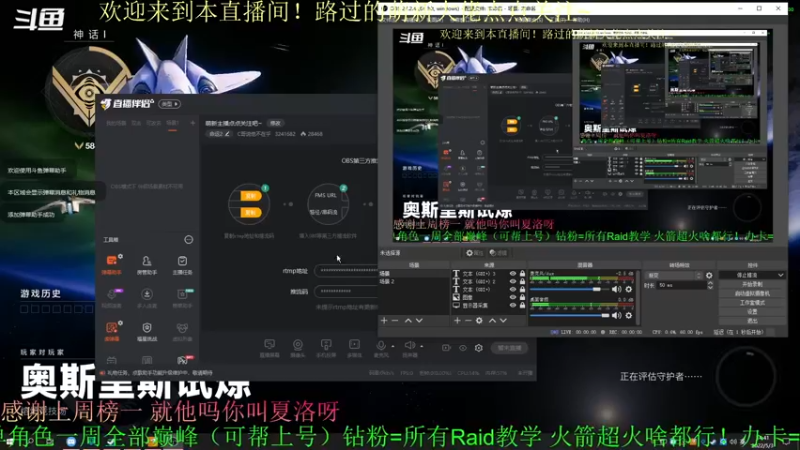Click the screen capture source icon

[x=269, y=348]
